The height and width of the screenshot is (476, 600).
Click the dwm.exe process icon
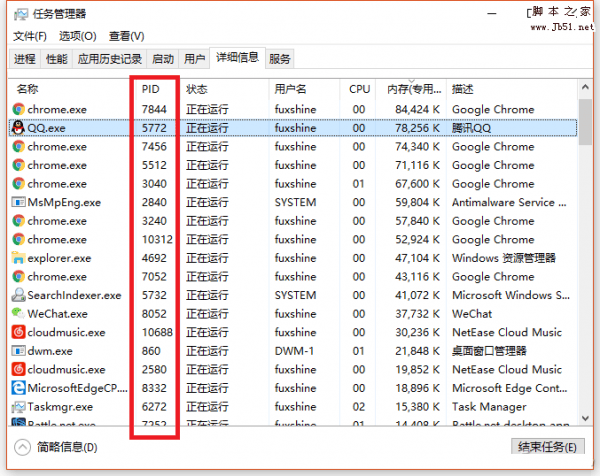click(x=18, y=351)
